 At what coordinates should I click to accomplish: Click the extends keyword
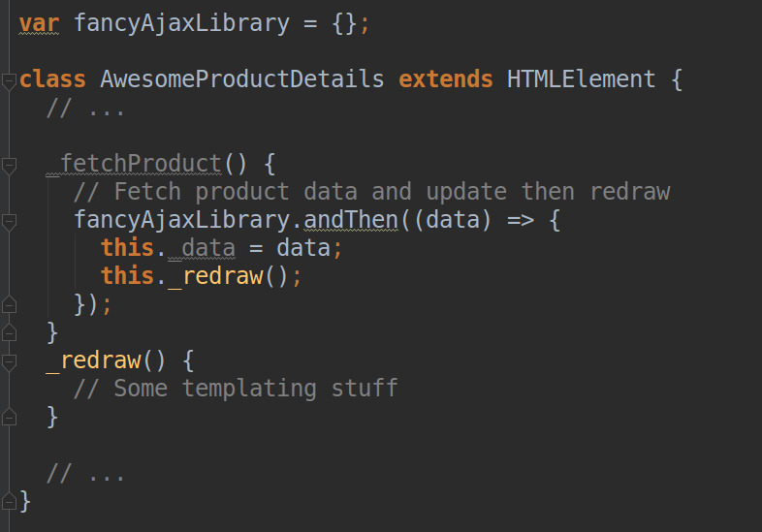[446, 79]
